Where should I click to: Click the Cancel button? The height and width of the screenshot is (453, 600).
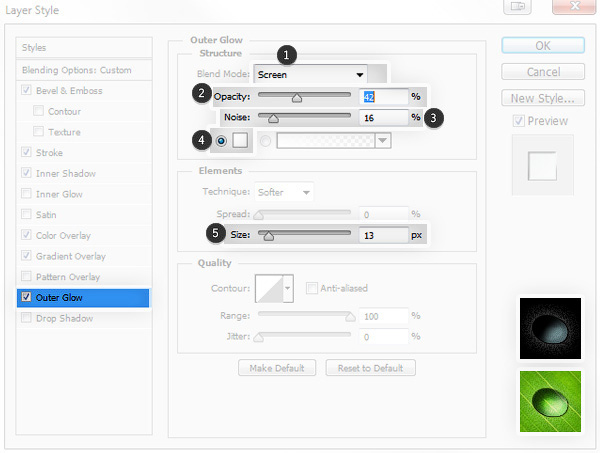543,72
